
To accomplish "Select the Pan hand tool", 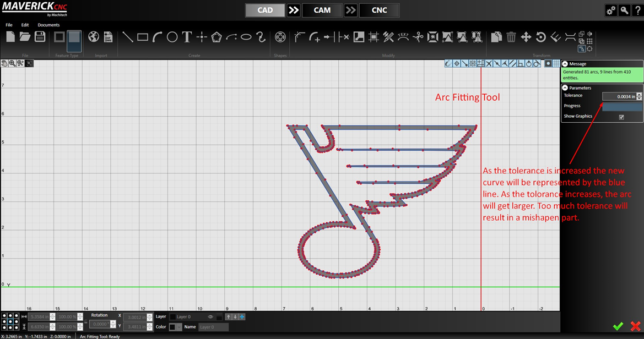I will [x=4, y=63].
